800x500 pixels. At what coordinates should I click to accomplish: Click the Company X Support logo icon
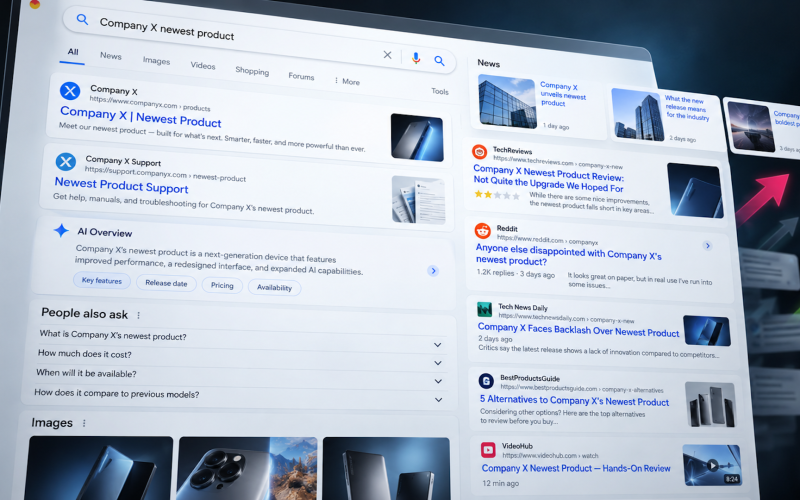[x=66, y=162]
